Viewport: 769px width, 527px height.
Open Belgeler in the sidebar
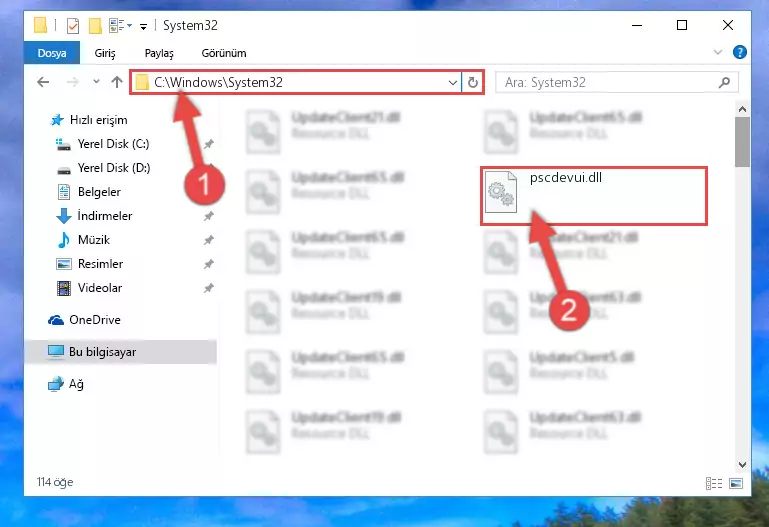click(x=89, y=192)
